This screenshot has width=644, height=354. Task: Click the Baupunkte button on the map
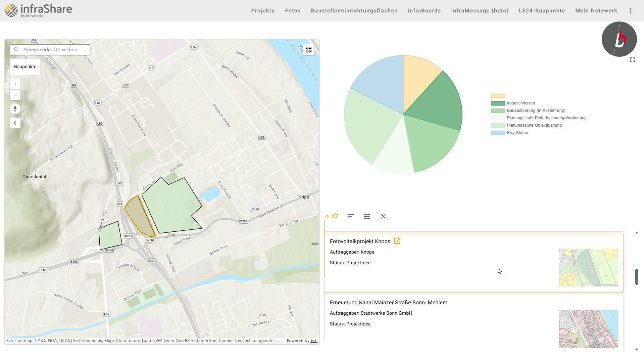[x=25, y=67]
